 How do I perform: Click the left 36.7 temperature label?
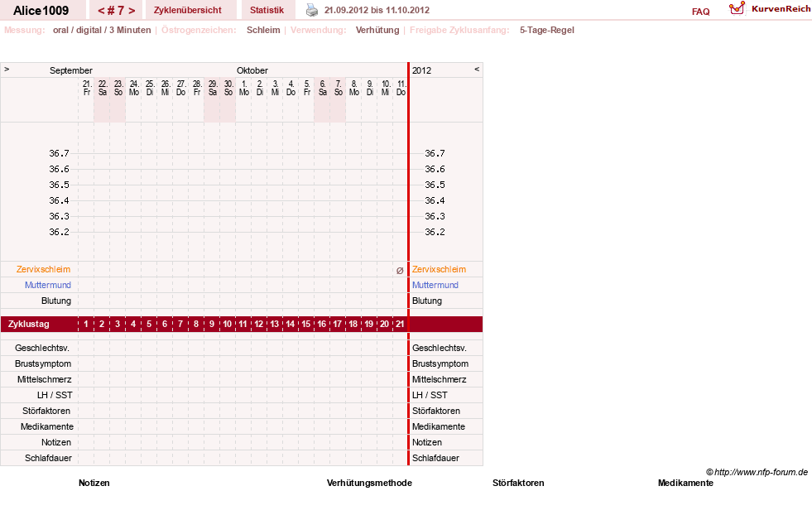(59, 153)
